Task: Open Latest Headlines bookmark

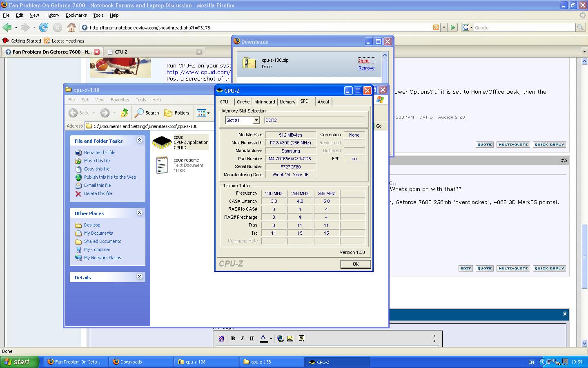Action: (x=64, y=41)
